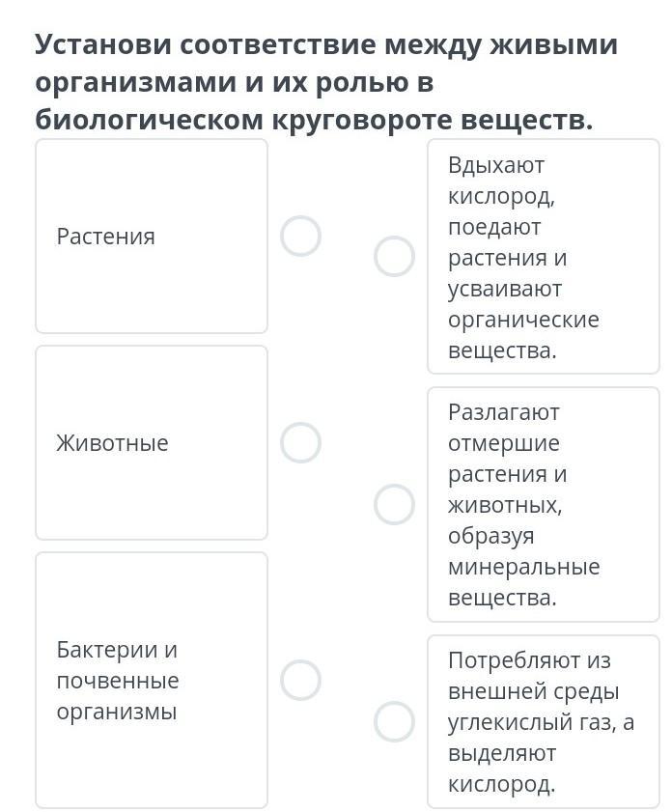This screenshot has height=812, width=672.
Task: Tap the word 'Растения' in the left column
Action: tap(105, 237)
